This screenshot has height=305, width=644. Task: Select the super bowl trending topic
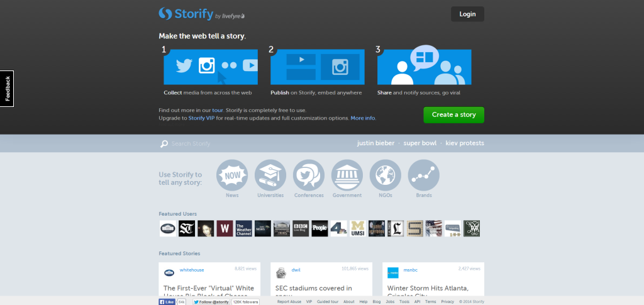pyautogui.click(x=419, y=143)
